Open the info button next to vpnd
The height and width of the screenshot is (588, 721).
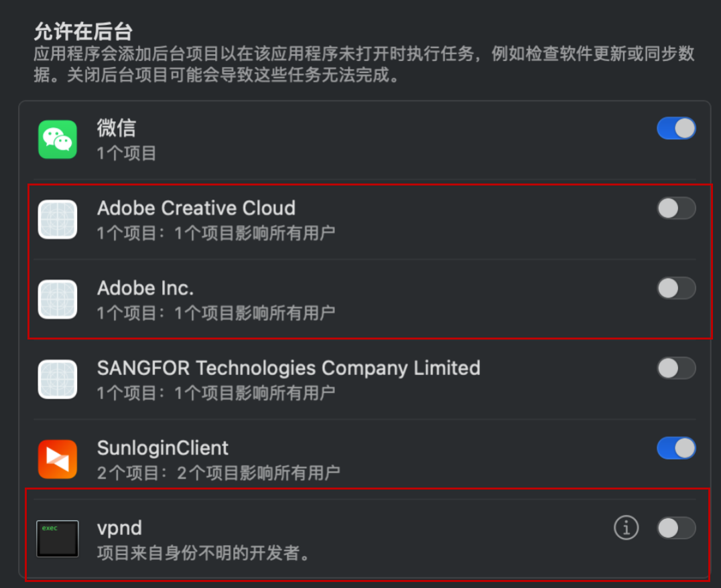pos(626,528)
